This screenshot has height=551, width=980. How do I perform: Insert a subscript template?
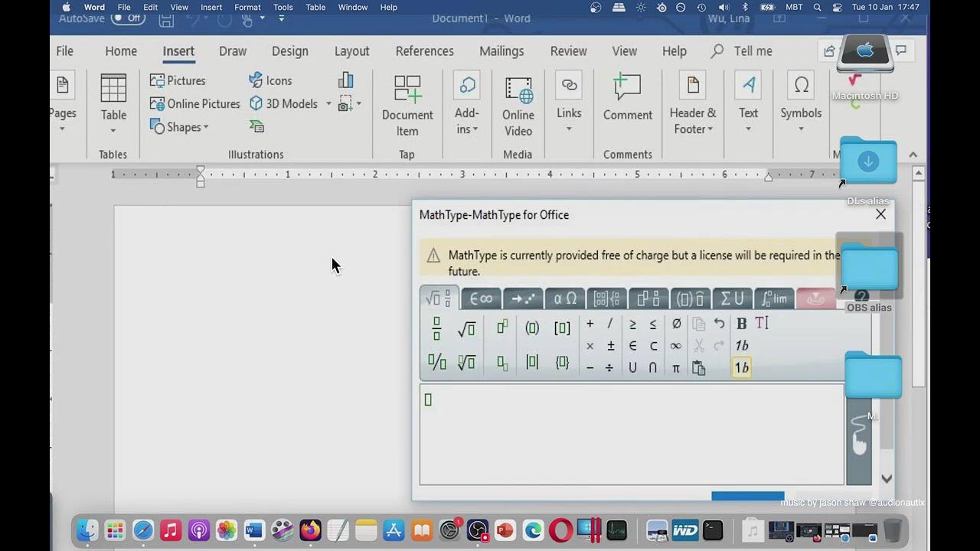pyautogui.click(x=502, y=364)
